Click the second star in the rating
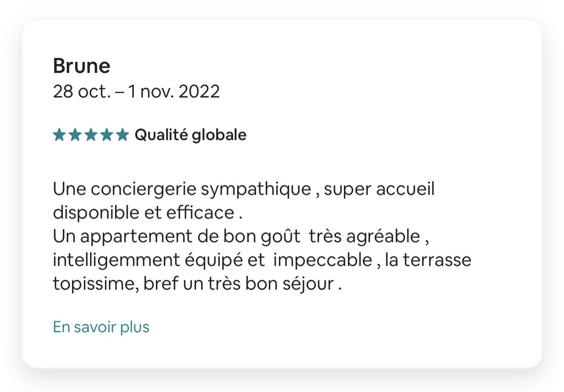 [75, 135]
